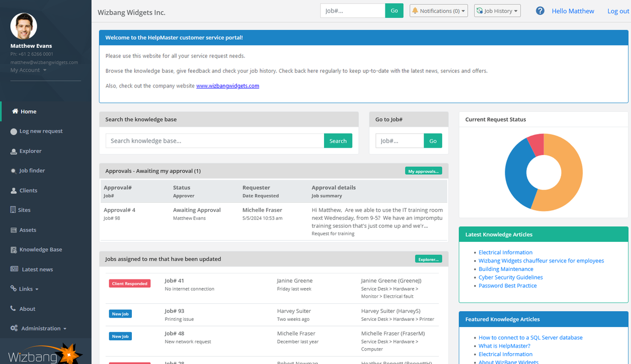Image resolution: width=631 pixels, height=364 pixels.
Task: Click the blue donut chart segment
Action: tap(517, 173)
